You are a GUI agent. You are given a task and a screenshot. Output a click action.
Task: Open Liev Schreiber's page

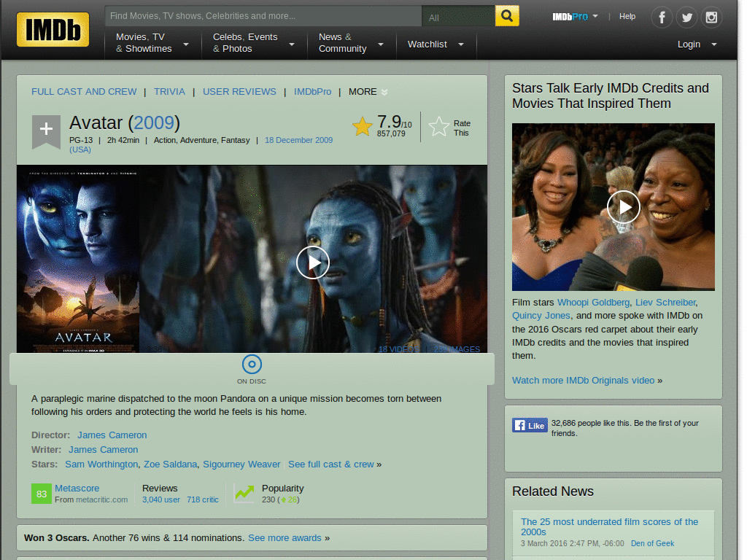point(665,303)
